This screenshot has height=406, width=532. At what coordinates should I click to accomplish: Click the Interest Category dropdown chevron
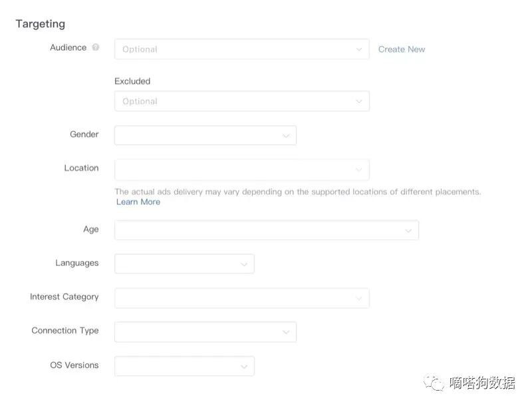click(358, 299)
